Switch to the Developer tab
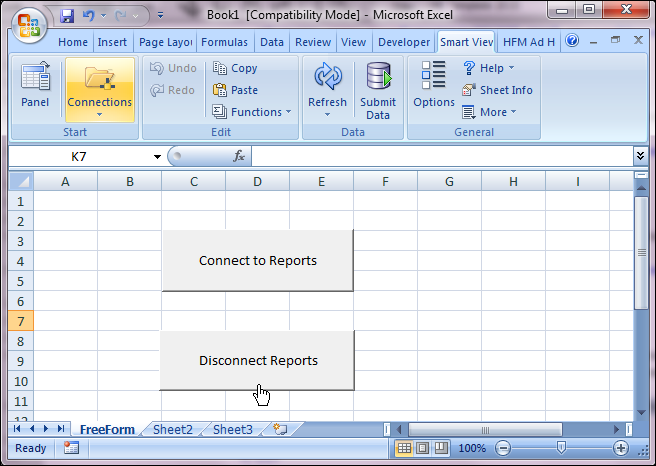 (x=404, y=42)
